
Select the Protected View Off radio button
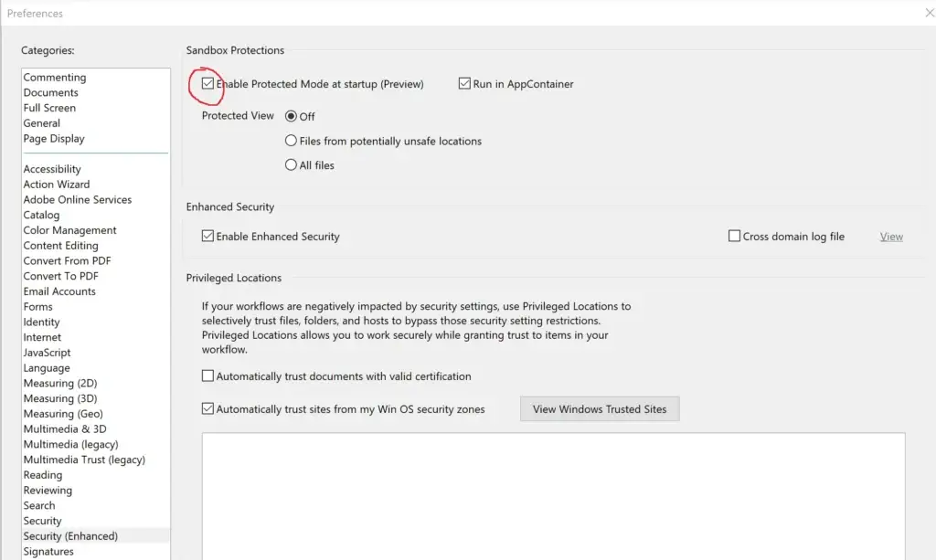pos(292,117)
